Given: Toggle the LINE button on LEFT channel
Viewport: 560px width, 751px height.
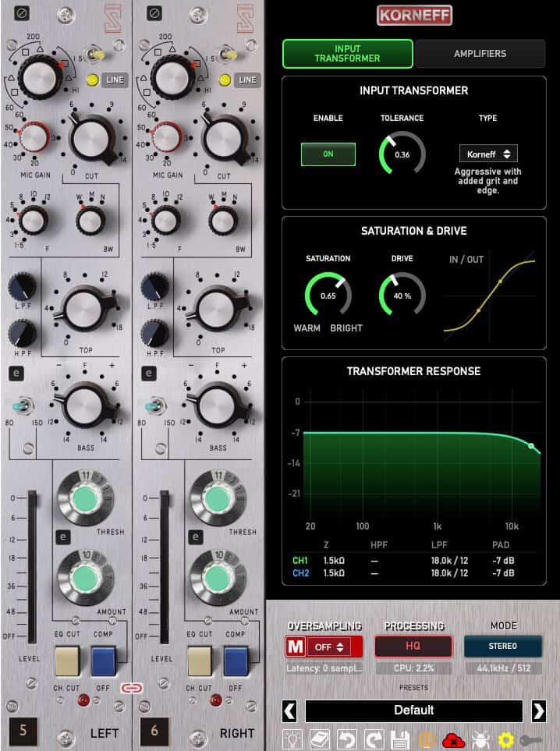Looking at the screenshot, I should [115, 80].
